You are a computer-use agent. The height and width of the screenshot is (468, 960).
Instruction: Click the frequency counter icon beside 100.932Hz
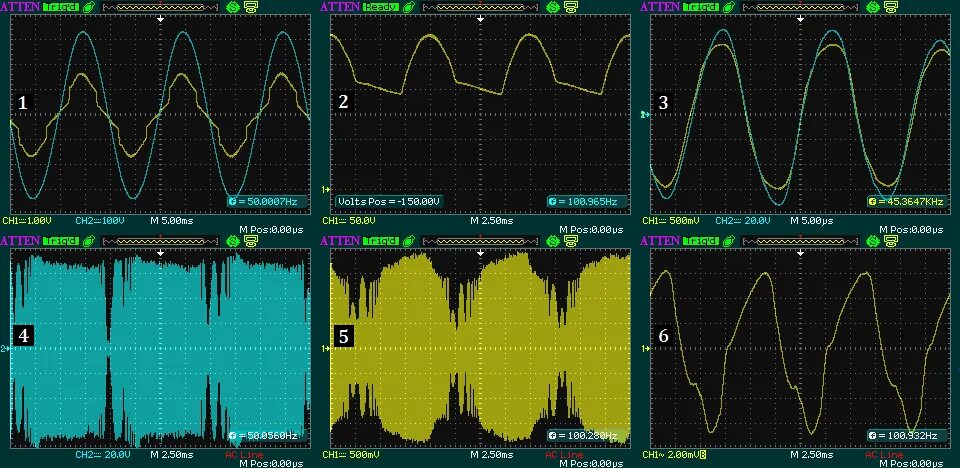(x=871, y=436)
